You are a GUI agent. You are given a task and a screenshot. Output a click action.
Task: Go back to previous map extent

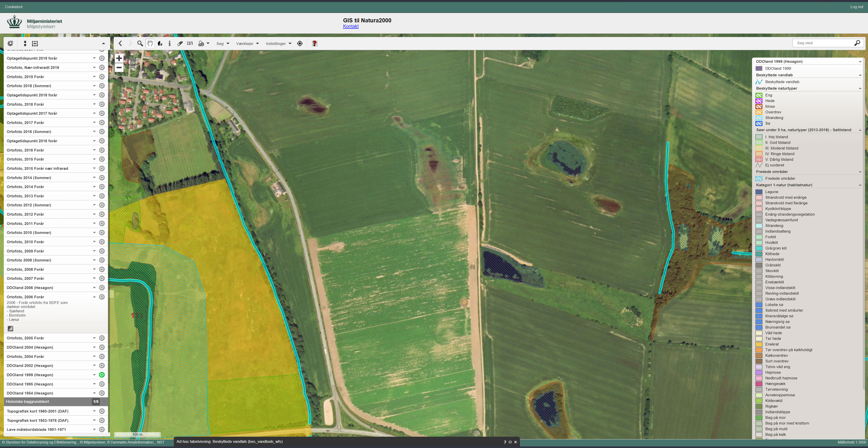(x=120, y=43)
